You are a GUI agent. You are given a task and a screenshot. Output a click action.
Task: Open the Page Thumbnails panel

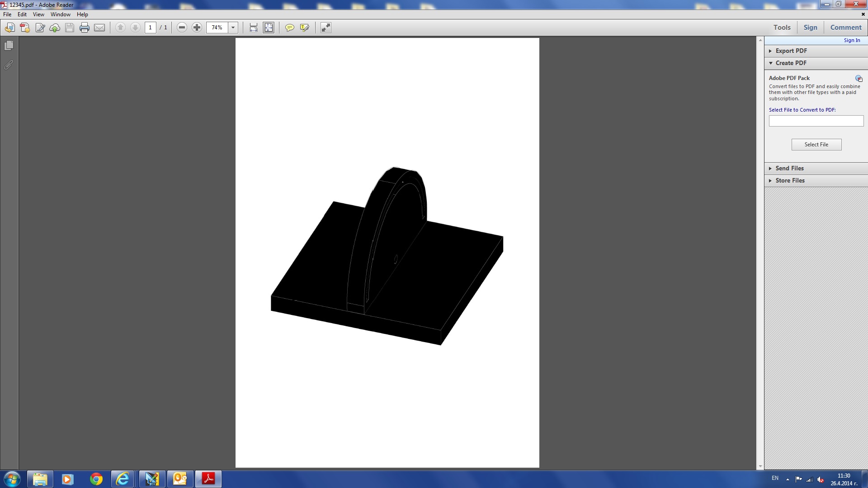coord(9,46)
